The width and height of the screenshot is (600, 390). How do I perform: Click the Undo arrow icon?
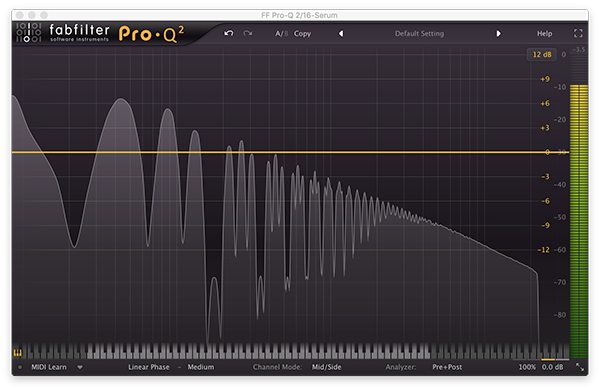coord(229,34)
